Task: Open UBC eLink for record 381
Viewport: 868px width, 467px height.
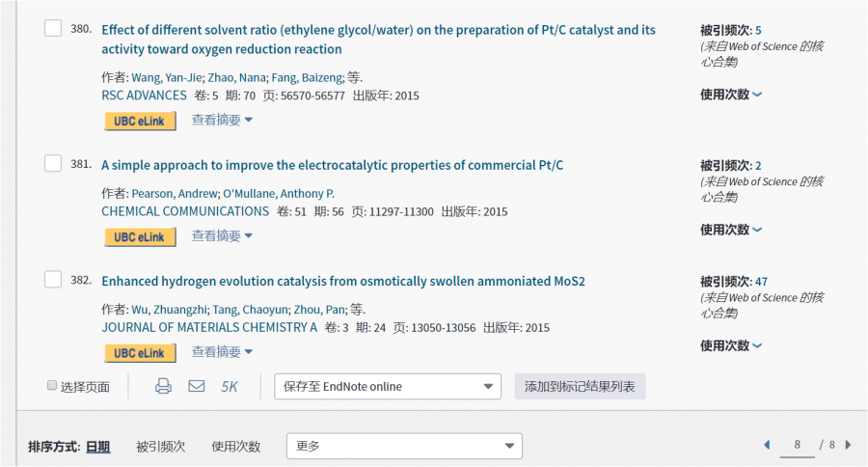Action: 140,236
